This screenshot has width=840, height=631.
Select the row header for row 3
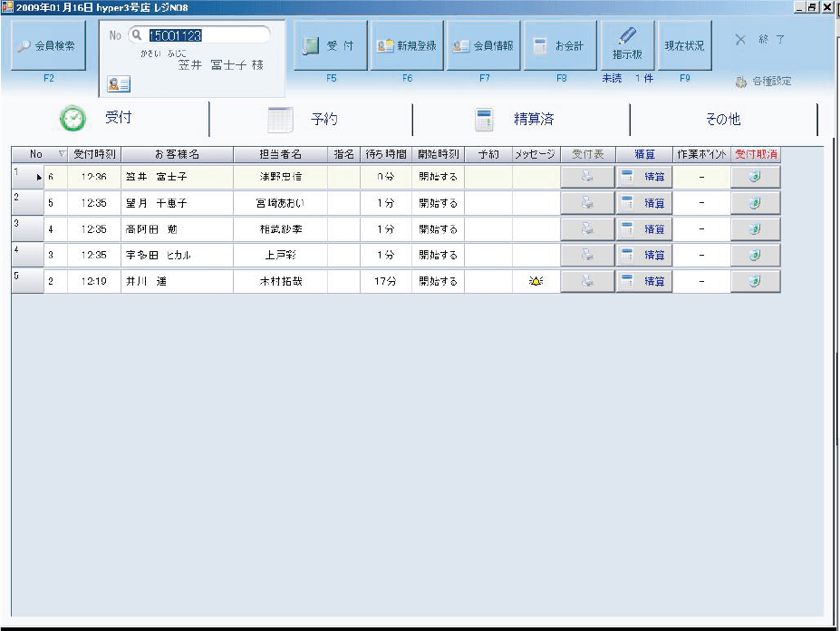(x=27, y=229)
